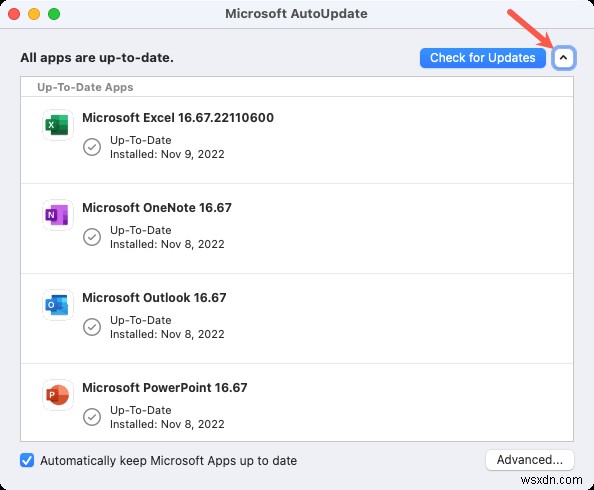This screenshot has height=490, width=594.
Task: Select Microsoft Excel 16.67.22110600 title
Action: 178,118
